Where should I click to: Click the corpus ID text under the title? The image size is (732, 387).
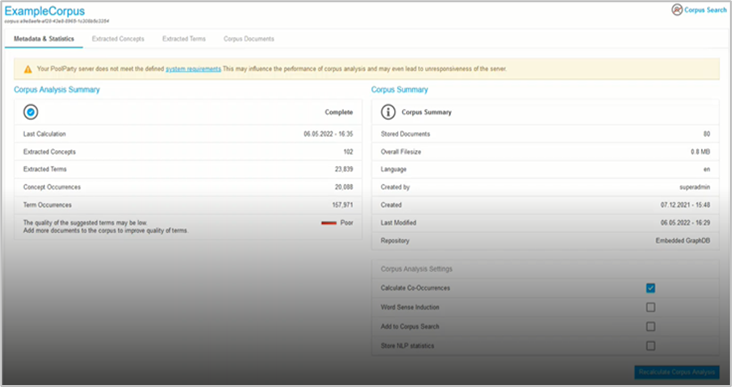pyautogui.click(x=57, y=21)
